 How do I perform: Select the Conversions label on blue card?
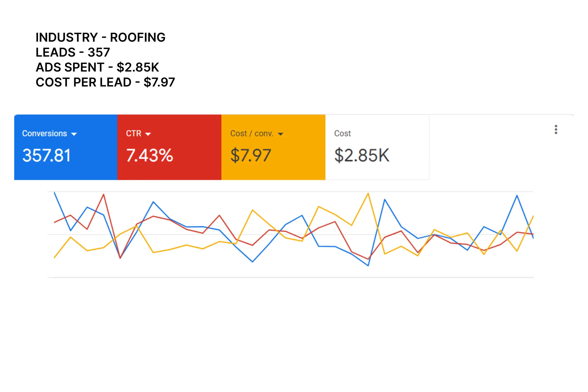point(45,134)
